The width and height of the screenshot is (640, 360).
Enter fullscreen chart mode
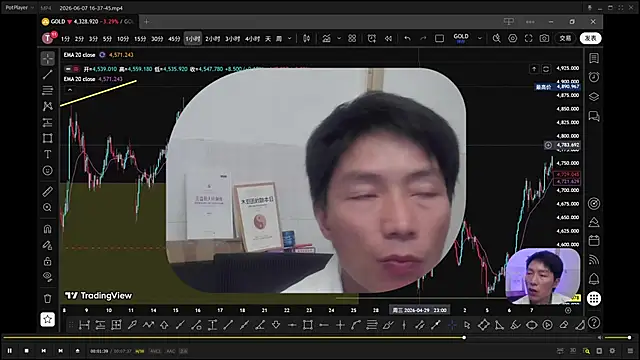[529, 38]
